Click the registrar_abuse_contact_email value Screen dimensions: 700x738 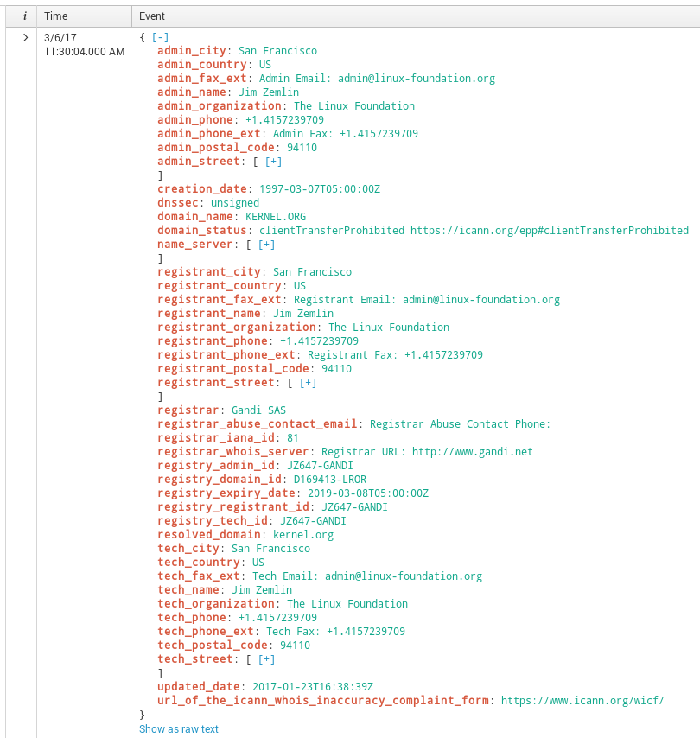pos(460,424)
